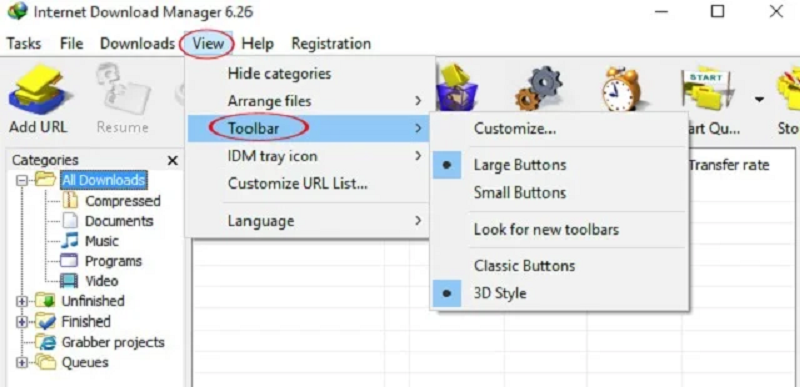
Task: Click the Video film category icon
Action: point(69,281)
